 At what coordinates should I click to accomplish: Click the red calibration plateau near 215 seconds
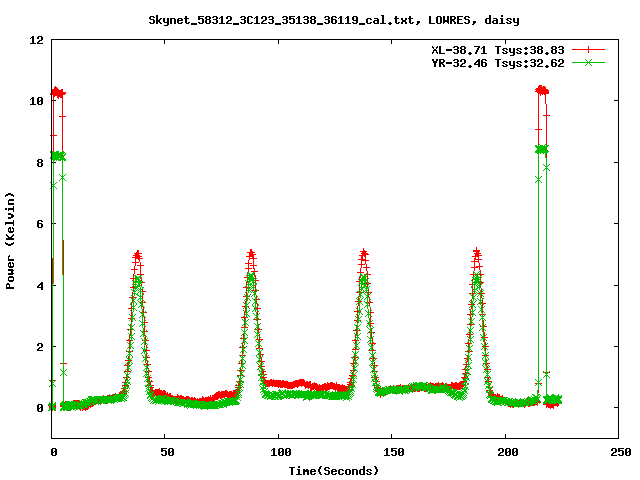click(x=542, y=90)
